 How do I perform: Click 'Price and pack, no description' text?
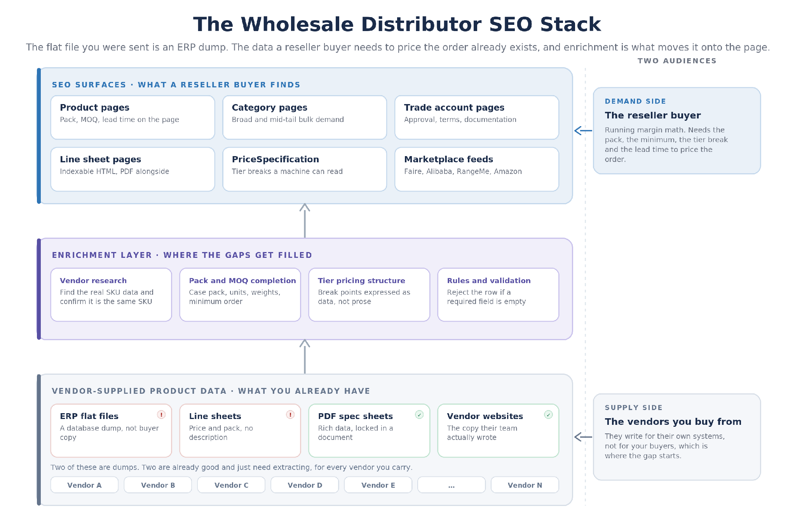point(221,433)
